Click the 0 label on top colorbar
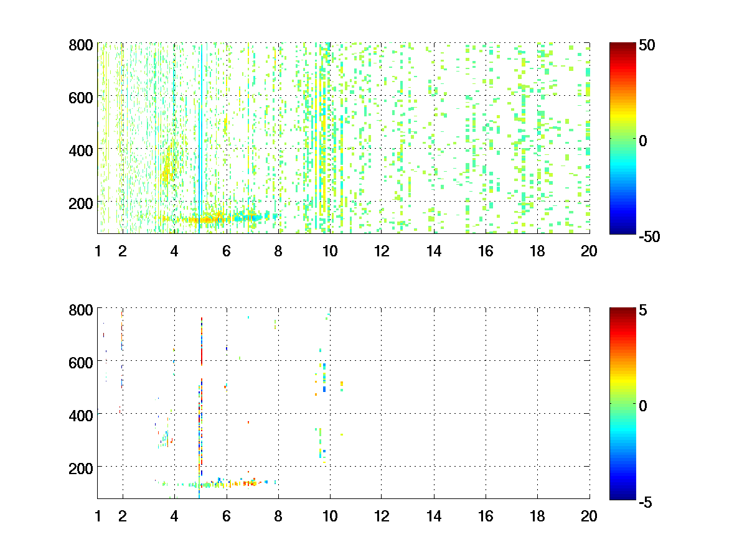The height and width of the screenshot is (560, 747). 643,141
